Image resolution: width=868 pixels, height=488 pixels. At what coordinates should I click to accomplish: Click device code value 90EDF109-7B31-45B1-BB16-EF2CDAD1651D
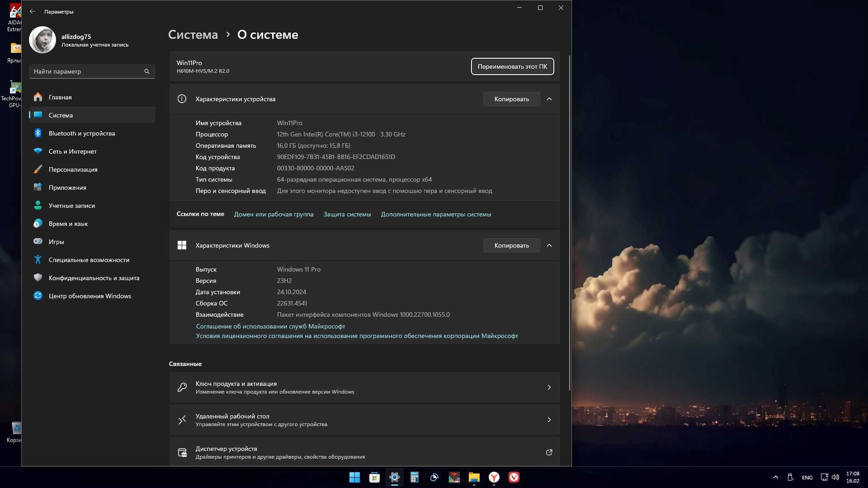point(336,157)
